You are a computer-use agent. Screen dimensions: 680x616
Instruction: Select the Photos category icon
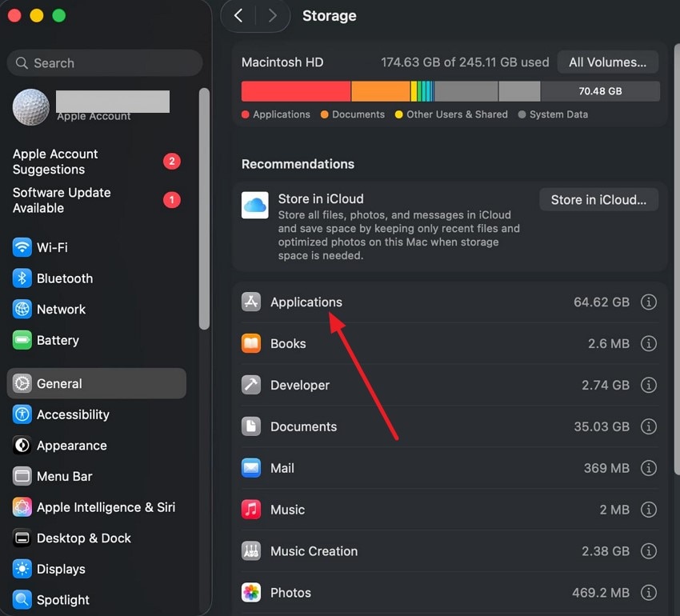(251, 592)
